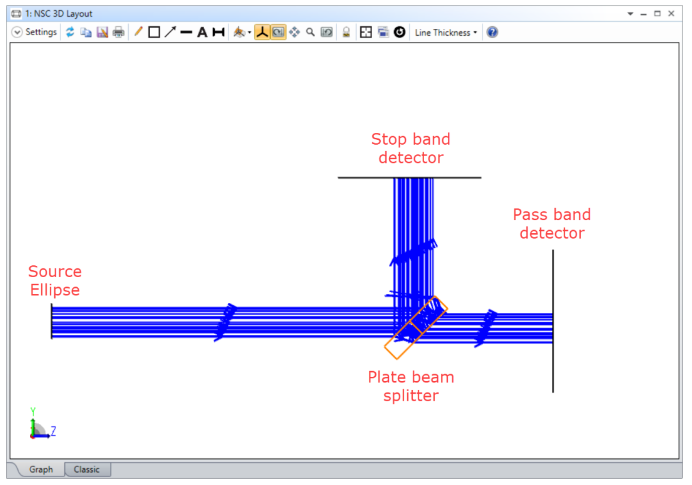Select the arrow annotation tool
Image resolution: width=692 pixels, height=485 pixels.
[x=170, y=32]
